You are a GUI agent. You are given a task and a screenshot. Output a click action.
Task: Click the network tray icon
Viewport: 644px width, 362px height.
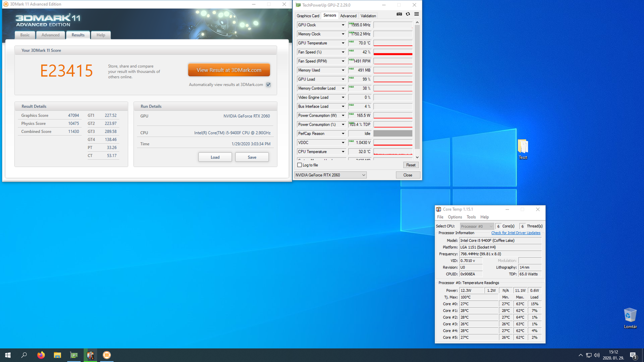pos(589,355)
